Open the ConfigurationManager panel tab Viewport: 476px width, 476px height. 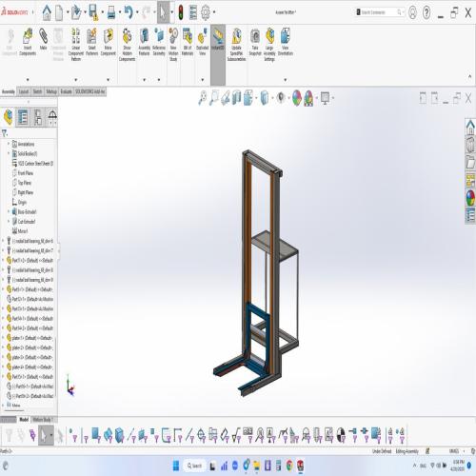pos(38,117)
